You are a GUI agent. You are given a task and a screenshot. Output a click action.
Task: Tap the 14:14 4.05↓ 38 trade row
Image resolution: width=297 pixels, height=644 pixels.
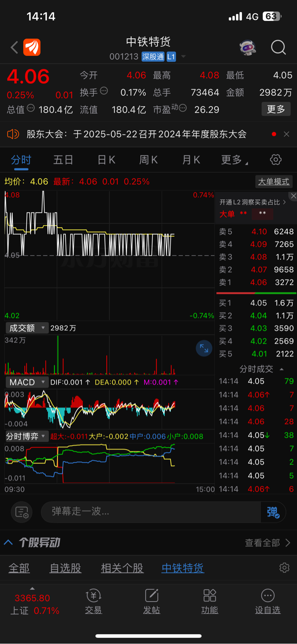coord(256,435)
